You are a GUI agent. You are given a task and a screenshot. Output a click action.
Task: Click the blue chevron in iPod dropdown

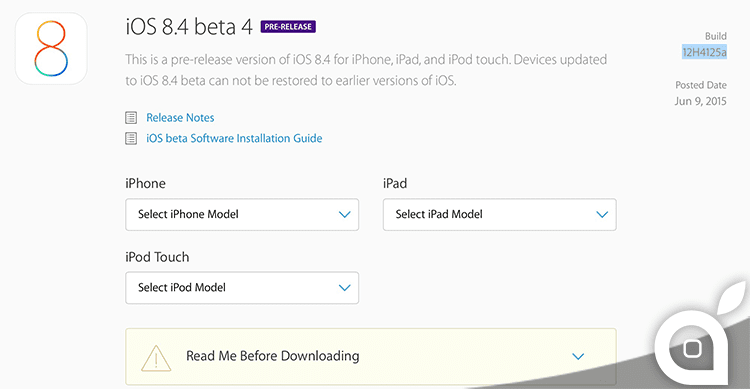click(344, 288)
